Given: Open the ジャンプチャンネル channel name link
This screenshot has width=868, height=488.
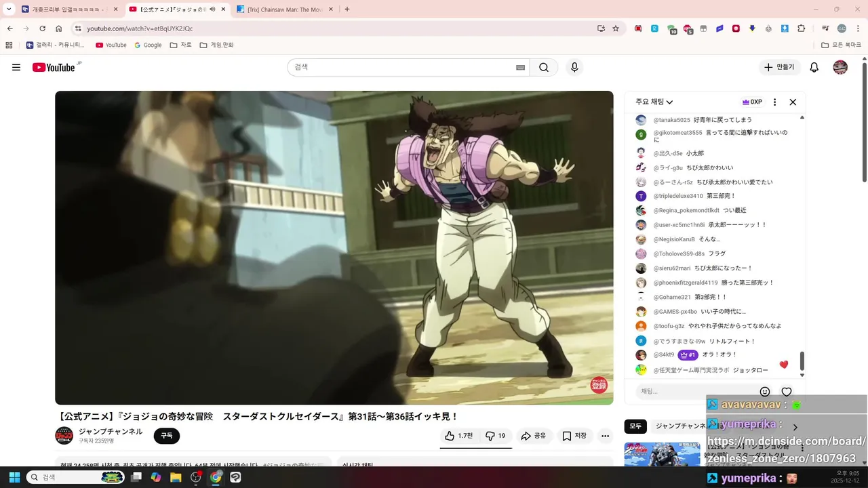Looking at the screenshot, I should point(111,431).
